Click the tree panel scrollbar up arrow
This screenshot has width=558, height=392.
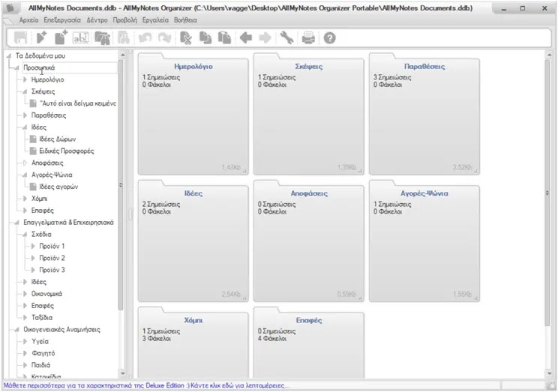coord(123,55)
